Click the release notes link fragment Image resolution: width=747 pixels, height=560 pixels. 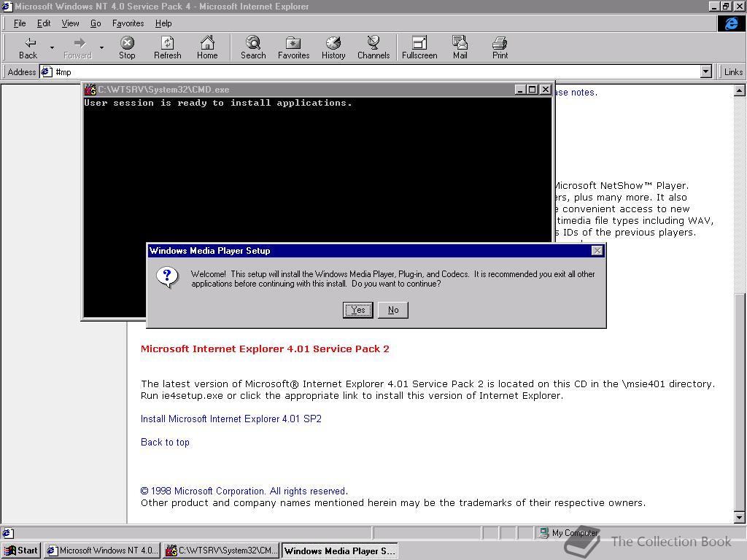pyautogui.click(x=576, y=93)
